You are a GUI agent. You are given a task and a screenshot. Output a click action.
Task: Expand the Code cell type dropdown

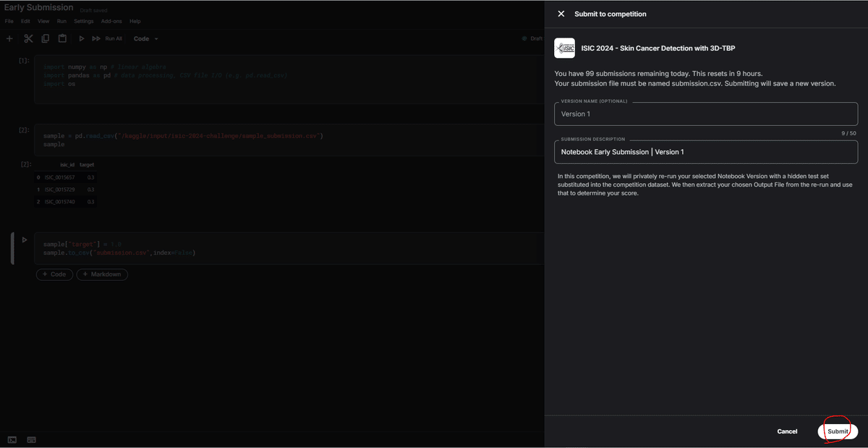[x=145, y=38]
